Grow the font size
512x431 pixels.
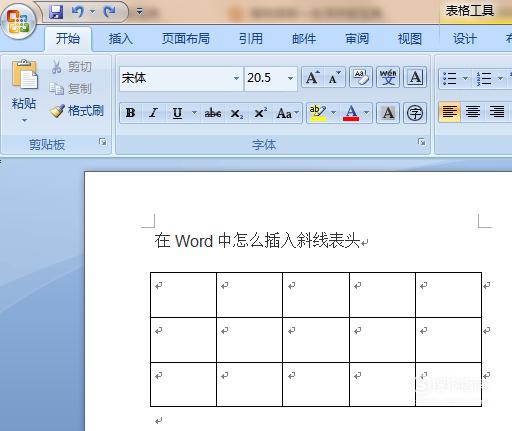313,78
